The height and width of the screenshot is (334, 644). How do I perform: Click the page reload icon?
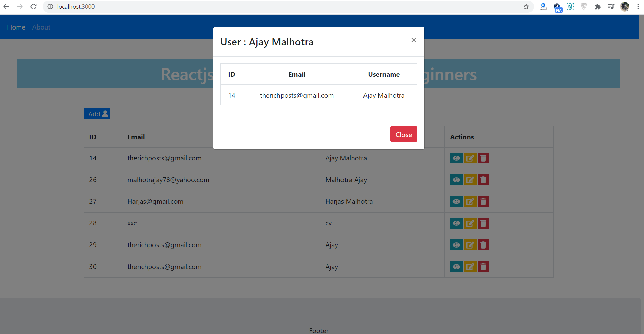pos(33,6)
